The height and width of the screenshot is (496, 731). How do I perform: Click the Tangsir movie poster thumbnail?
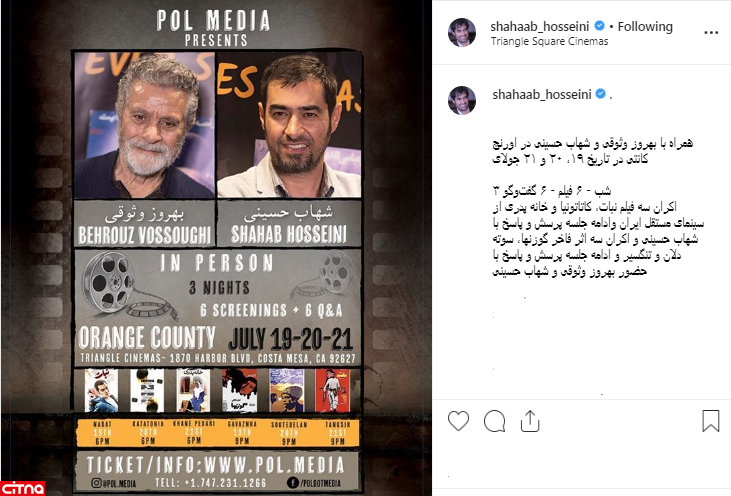[x=333, y=391]
